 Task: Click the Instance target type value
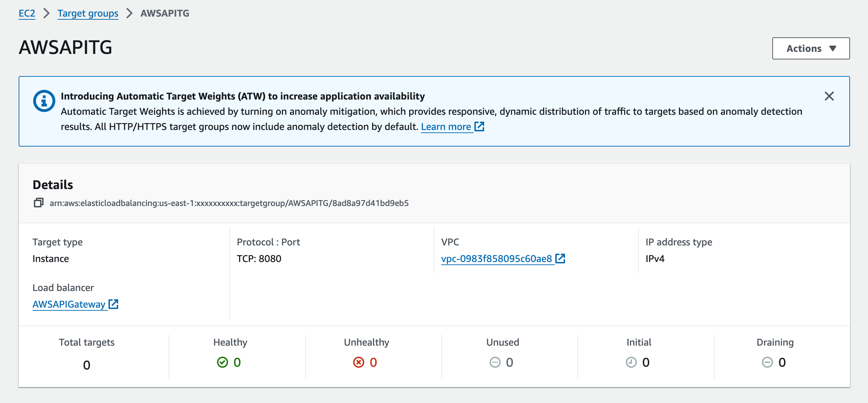click(50, 259)
